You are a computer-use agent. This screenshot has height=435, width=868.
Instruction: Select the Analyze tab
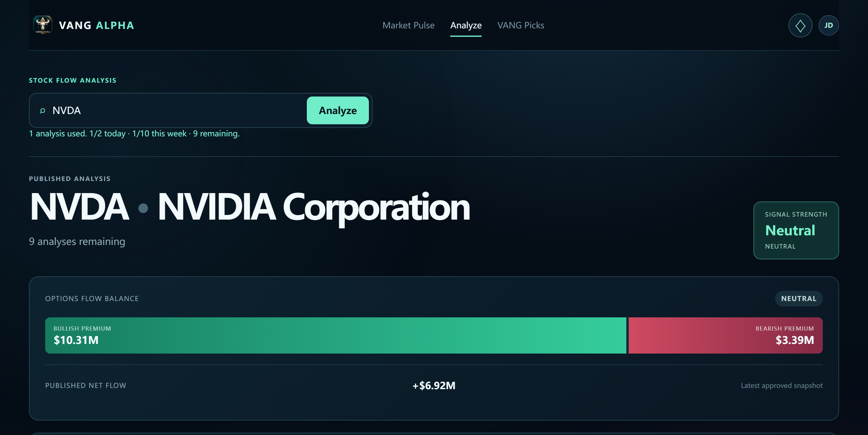coord(466,25)
